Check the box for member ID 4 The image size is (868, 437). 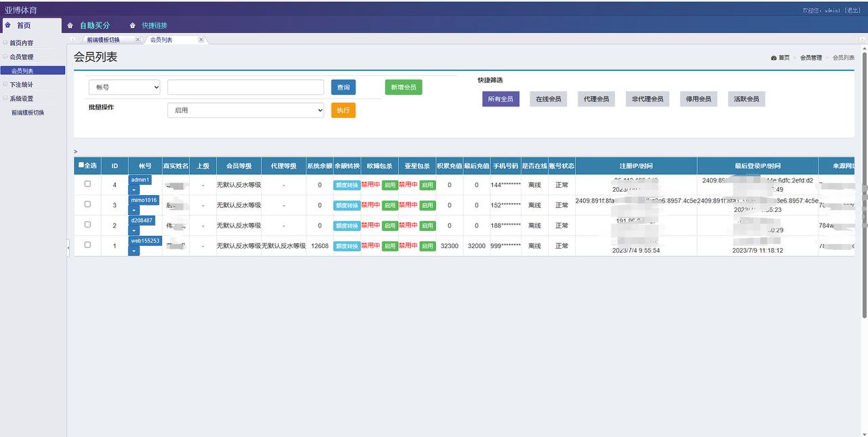[x=87, y=184]
